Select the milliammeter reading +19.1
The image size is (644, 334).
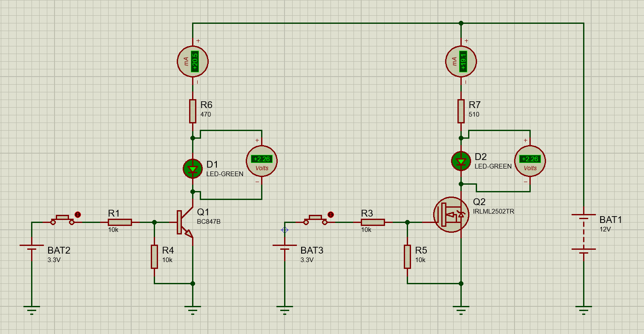coord(461,62)
